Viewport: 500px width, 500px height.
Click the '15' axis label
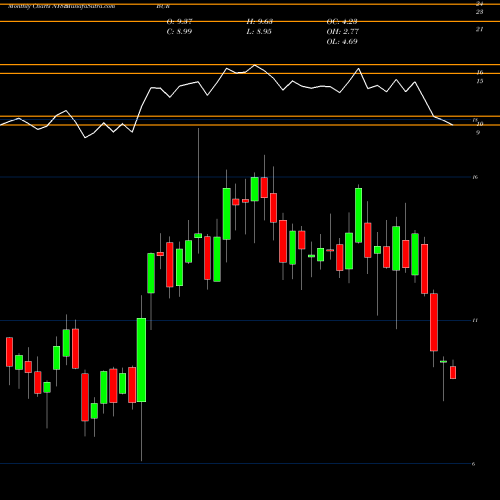coord(479,81)
